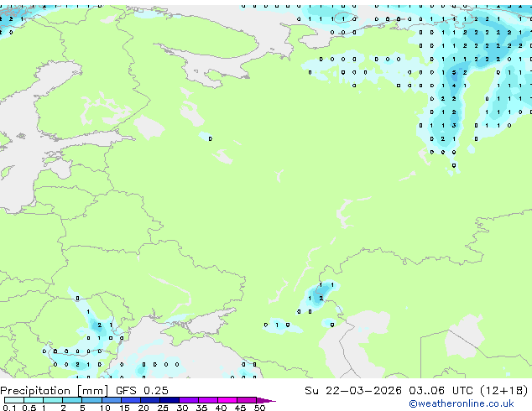
Task: Click the date 'Su 22-03-2026'
Action: (x=353, y=391)
